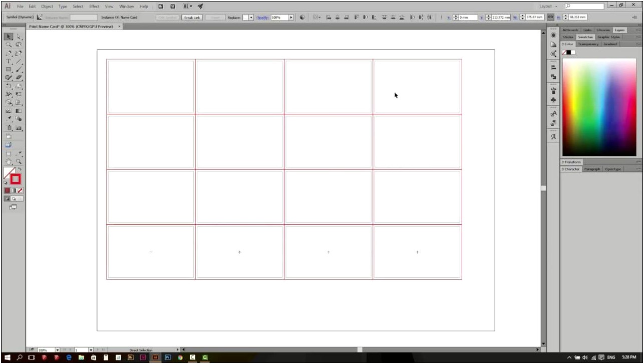Open Adobe Stock from menu bar icon

point(173,7)
